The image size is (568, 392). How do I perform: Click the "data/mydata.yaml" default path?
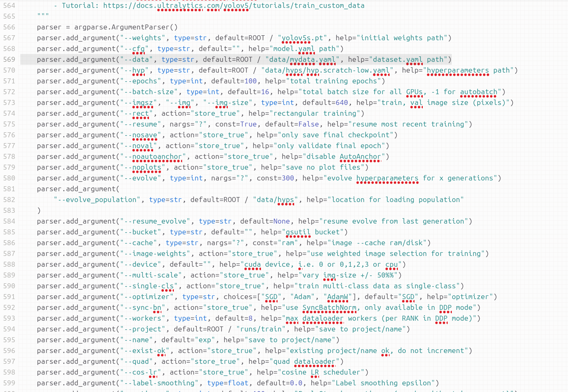click(302, 59)
